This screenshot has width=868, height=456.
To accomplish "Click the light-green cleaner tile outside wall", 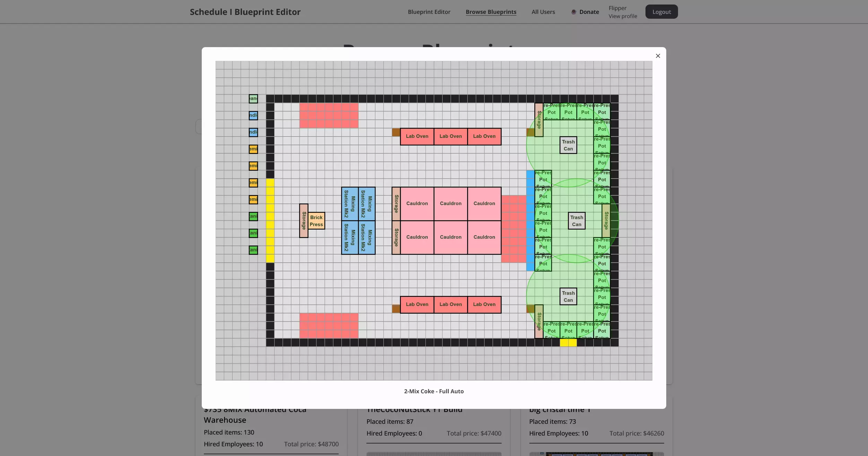I will [253, 99].
